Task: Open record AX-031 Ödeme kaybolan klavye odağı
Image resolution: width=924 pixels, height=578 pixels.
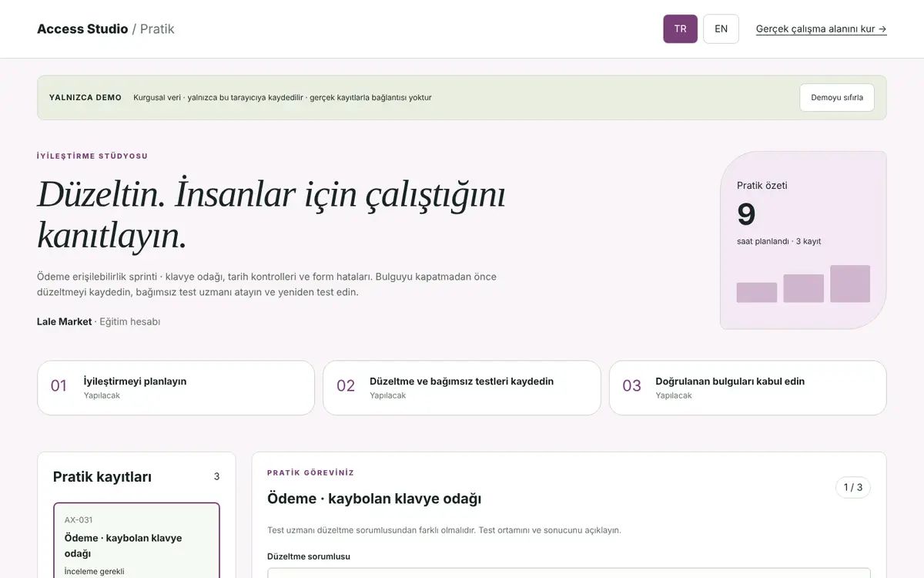Action: pos(136,540)
